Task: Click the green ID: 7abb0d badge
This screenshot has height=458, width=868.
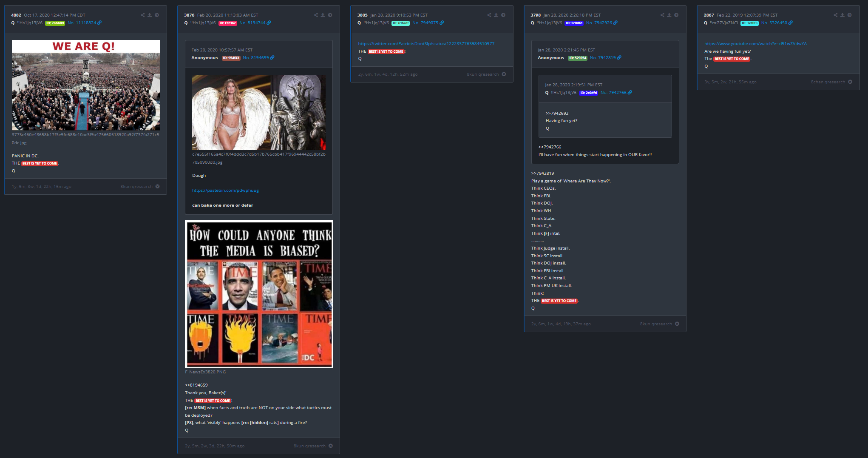Action: pos(55,23)
